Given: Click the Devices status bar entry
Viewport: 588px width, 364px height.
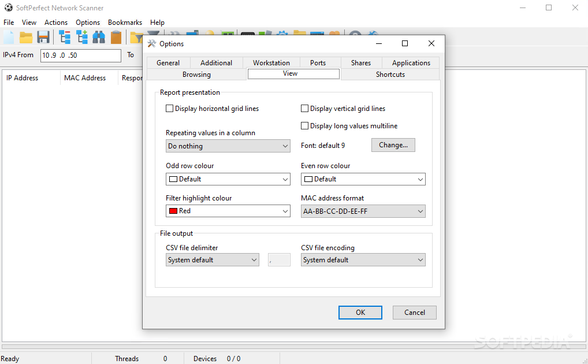Looking at the screenshot, I should 204,359.
